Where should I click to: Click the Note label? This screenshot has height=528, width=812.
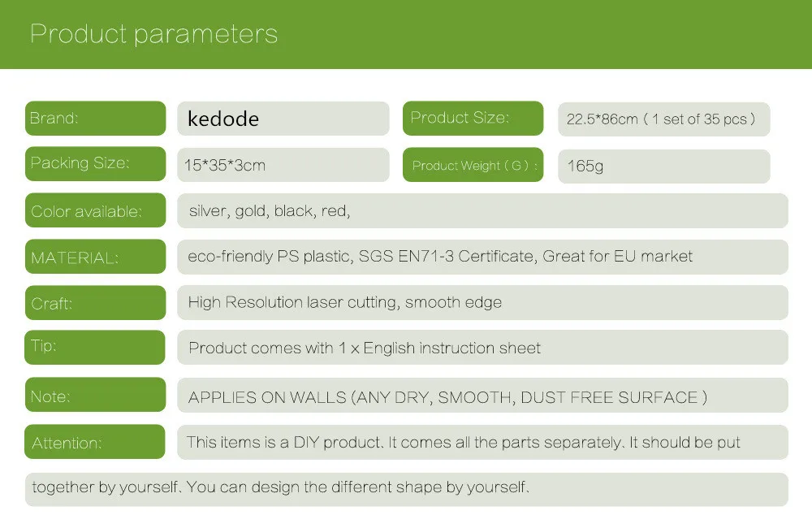(x=95, y=395)
